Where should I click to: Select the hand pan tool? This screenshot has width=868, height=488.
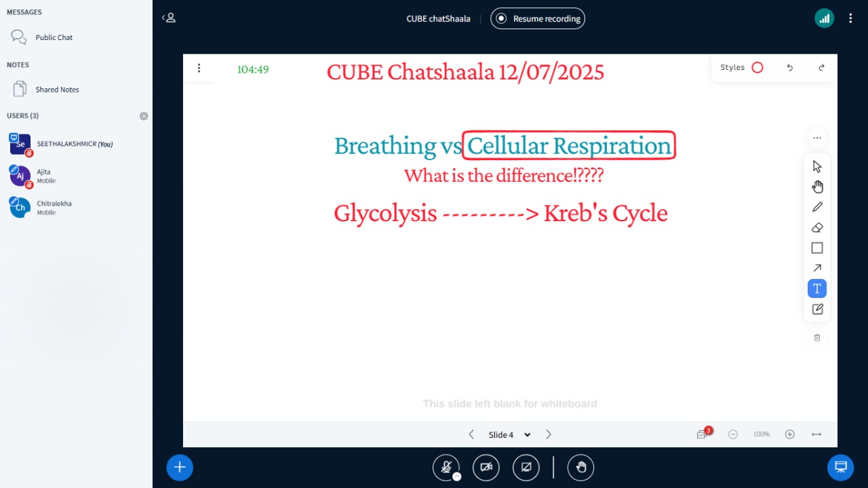[x=816, y=187]
